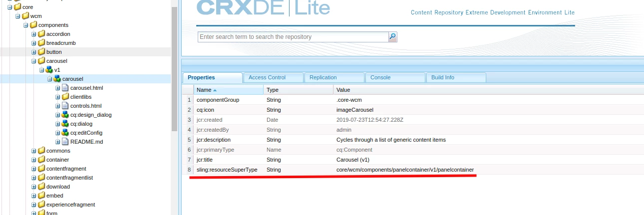
Task: Expand the button node
Action: coord(34,52)
